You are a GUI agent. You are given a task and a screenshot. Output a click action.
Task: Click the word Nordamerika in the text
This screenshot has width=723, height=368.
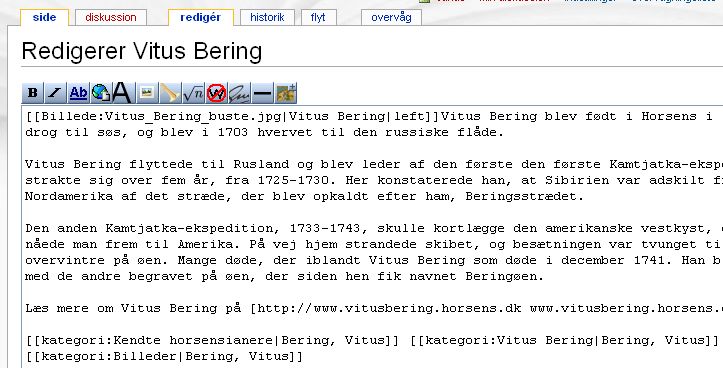point(69,197)
